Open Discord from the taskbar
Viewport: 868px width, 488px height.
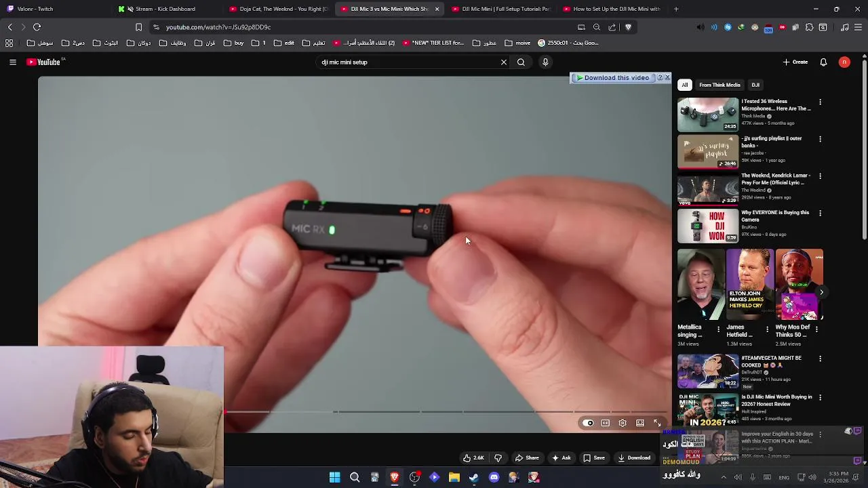[x=494, y=477]
